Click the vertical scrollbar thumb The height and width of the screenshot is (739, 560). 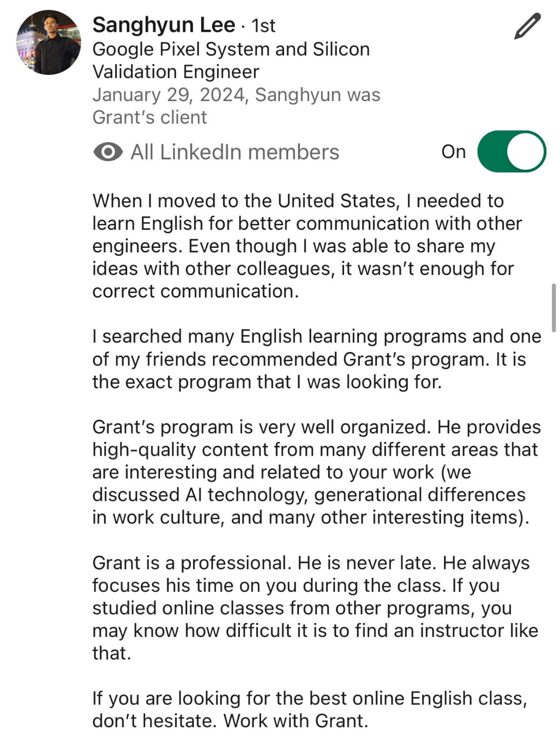(554, 307)
